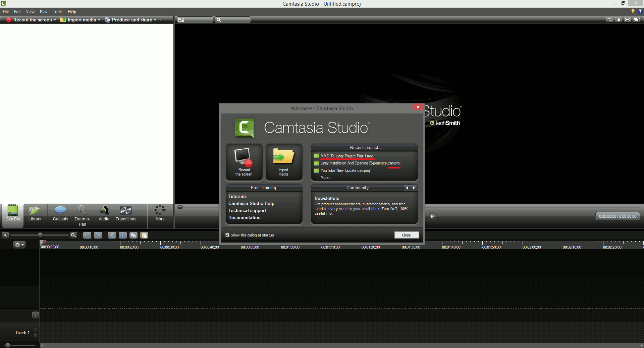Open the Transitions panel

tap(126, 213)
